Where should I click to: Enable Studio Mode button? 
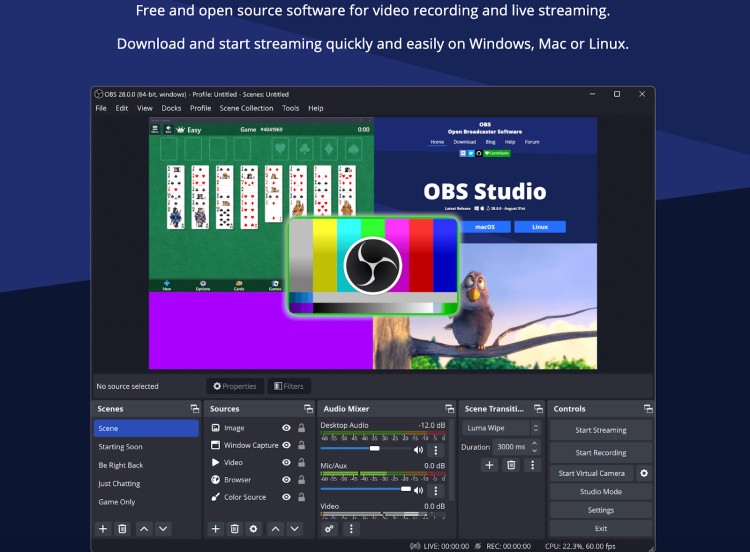pos(601,491)
